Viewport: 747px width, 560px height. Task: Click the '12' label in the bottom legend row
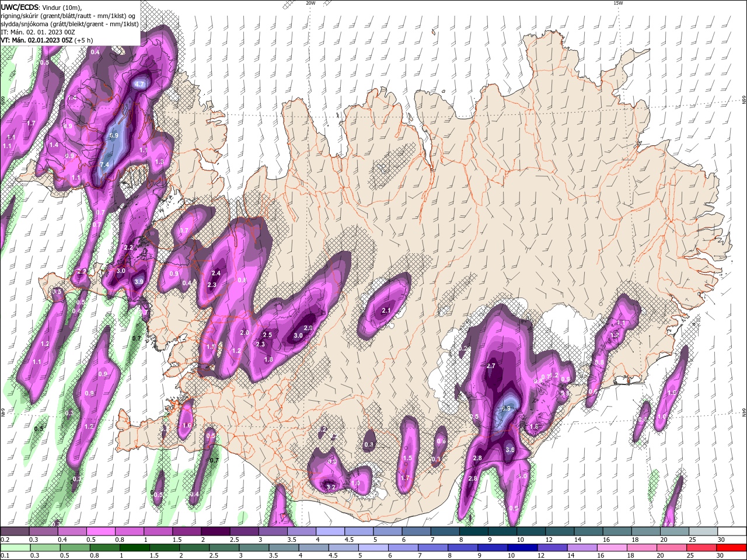point(541,556)
